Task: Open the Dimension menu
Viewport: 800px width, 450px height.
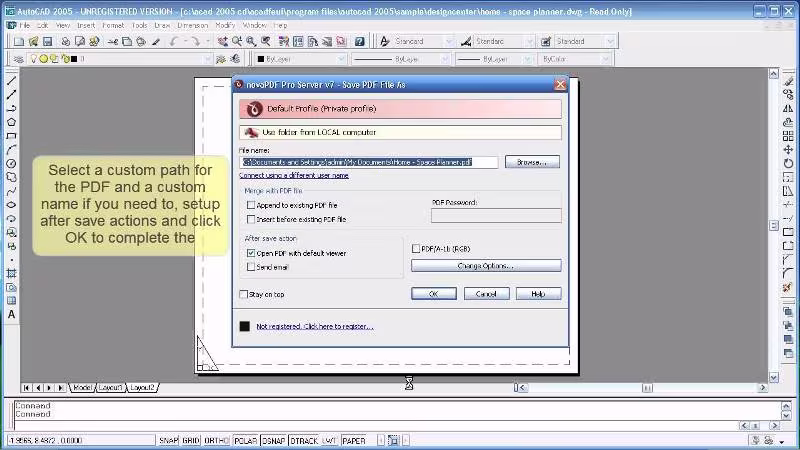Action: (x=192, y=25)
